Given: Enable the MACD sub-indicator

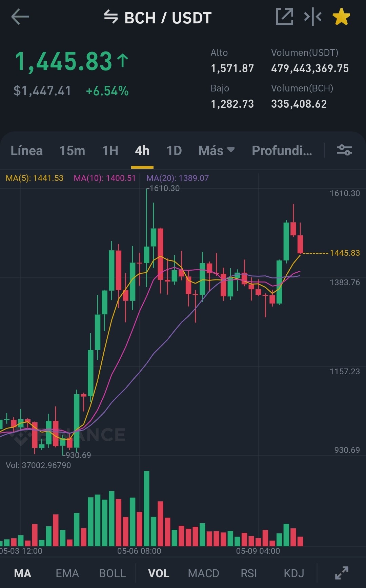Looking at the screenshot, I should (x=204, y=573).
